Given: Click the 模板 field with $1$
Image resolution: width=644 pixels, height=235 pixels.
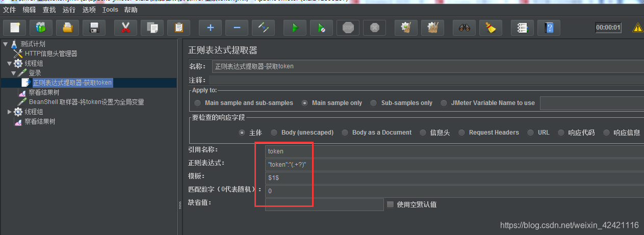Looking at the screenshot, I should point(454,177).
